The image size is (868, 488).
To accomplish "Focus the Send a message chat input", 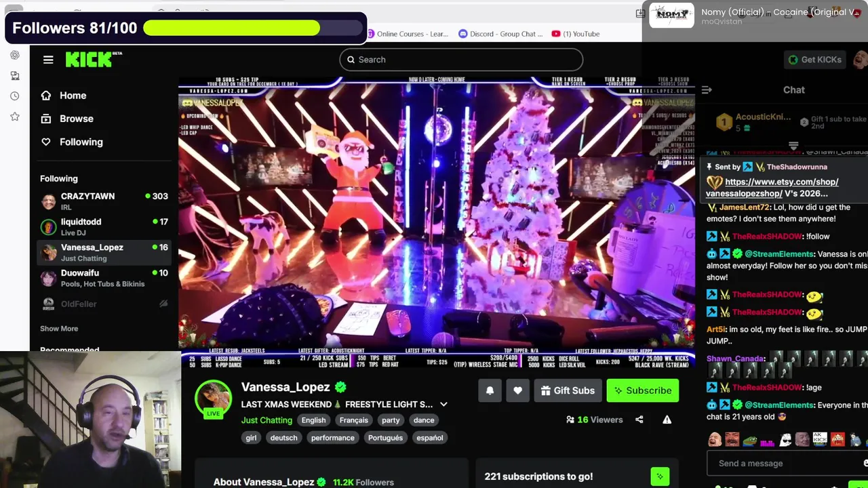I will pyautogui.click(x=787, y=464).
